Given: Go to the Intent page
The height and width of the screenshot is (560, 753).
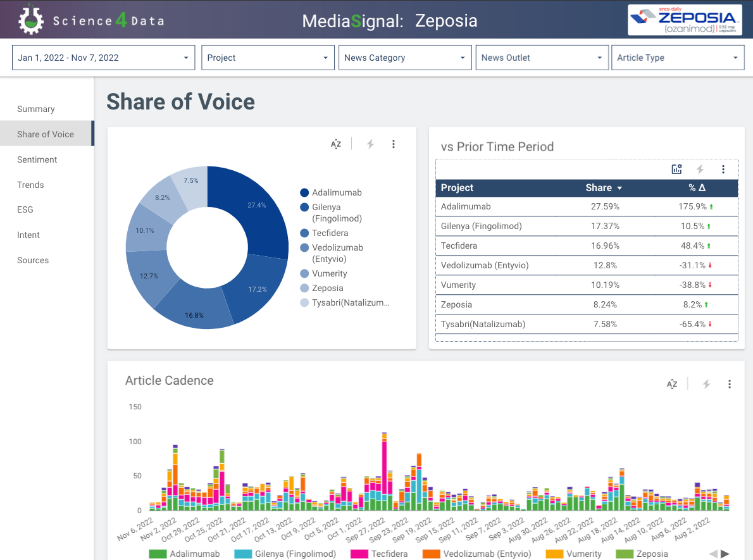Looking at the screenshot, I should 28,235.
